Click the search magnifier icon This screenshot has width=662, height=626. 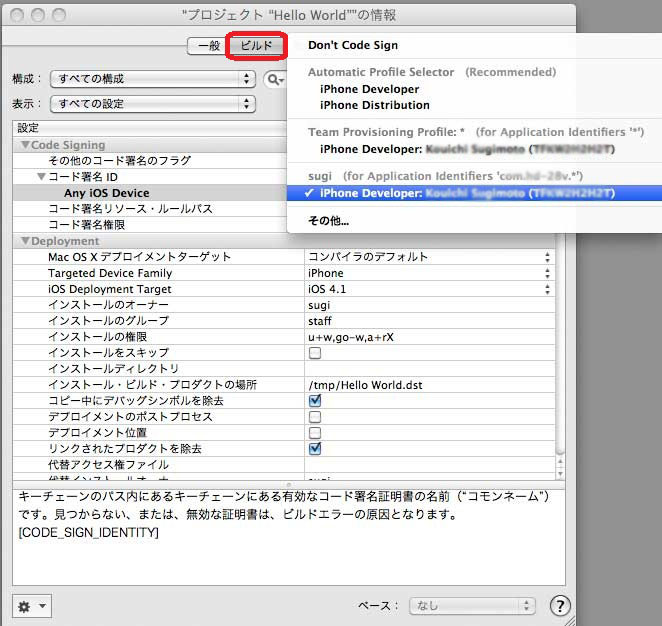click(x=272, y=79)
